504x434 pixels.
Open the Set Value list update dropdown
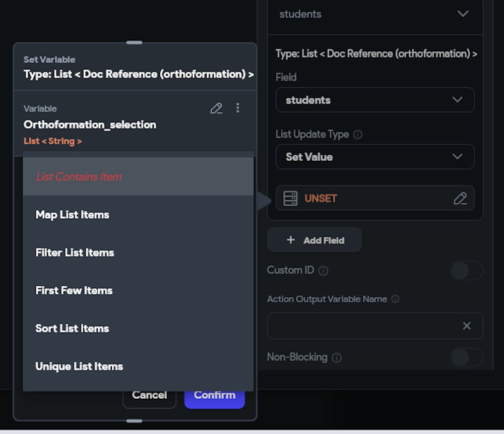point(374,157)
